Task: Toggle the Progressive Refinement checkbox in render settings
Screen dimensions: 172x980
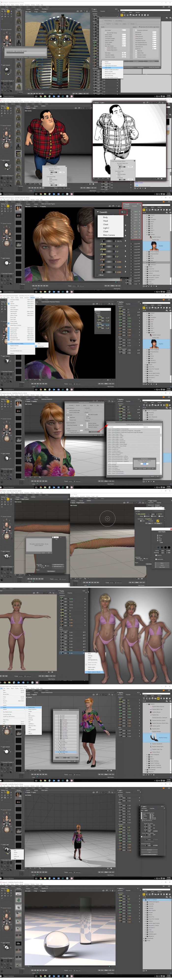Action: click(136, 30)
